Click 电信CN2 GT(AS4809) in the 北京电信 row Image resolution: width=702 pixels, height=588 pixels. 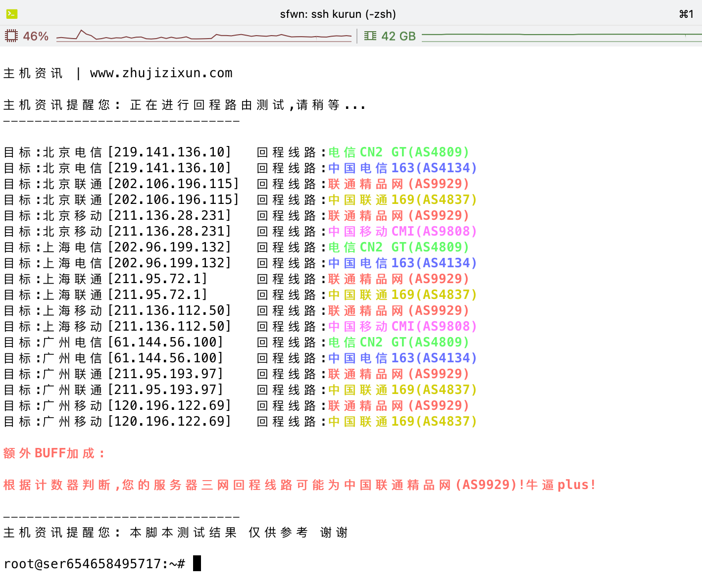tap(399, 152)
